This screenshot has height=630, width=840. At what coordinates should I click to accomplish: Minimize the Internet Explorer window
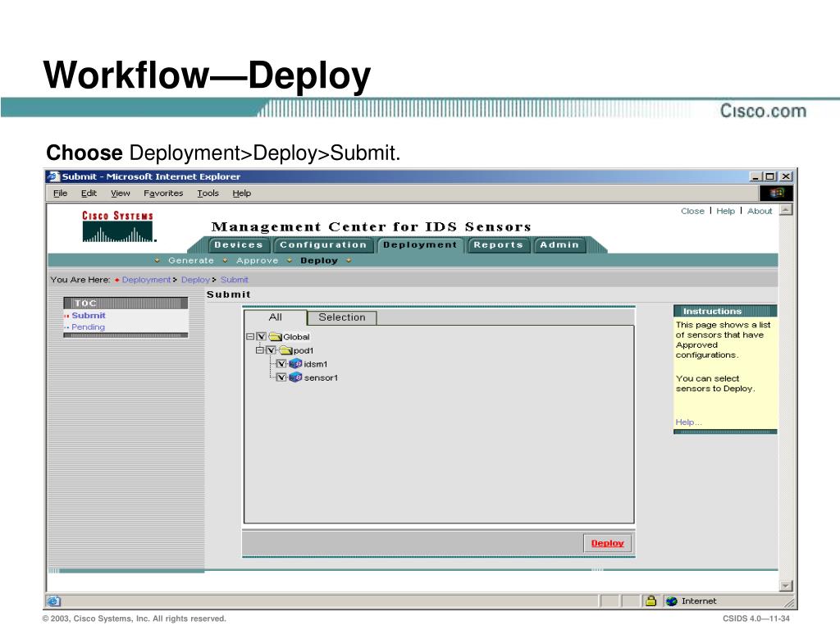click(756, 176)
